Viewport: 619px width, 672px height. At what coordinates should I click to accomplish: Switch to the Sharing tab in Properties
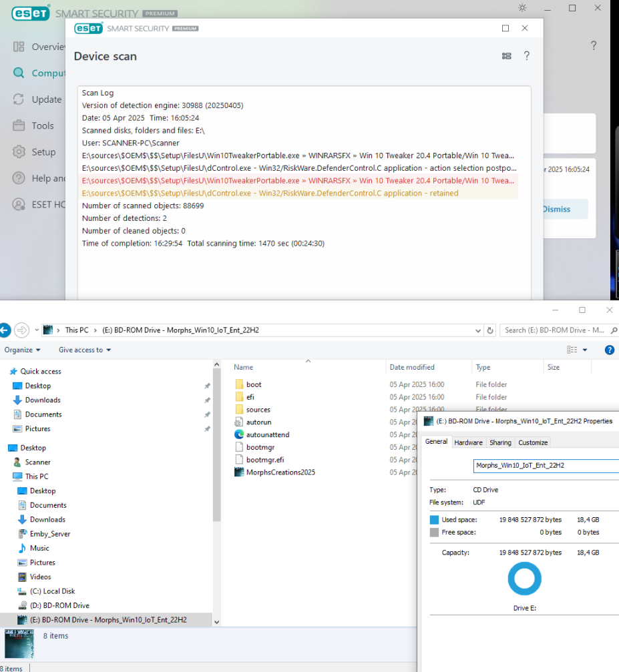pyautogui.click(x=501, y=442)
